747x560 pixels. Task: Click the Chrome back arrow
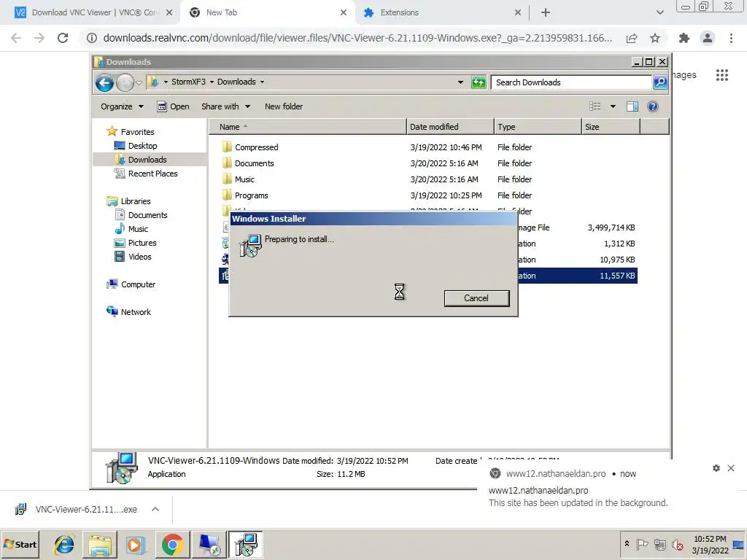click(x=16, y=38)
